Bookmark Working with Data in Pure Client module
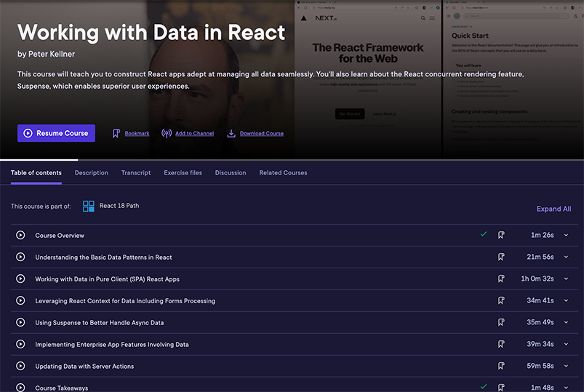 tap(501, 279)
